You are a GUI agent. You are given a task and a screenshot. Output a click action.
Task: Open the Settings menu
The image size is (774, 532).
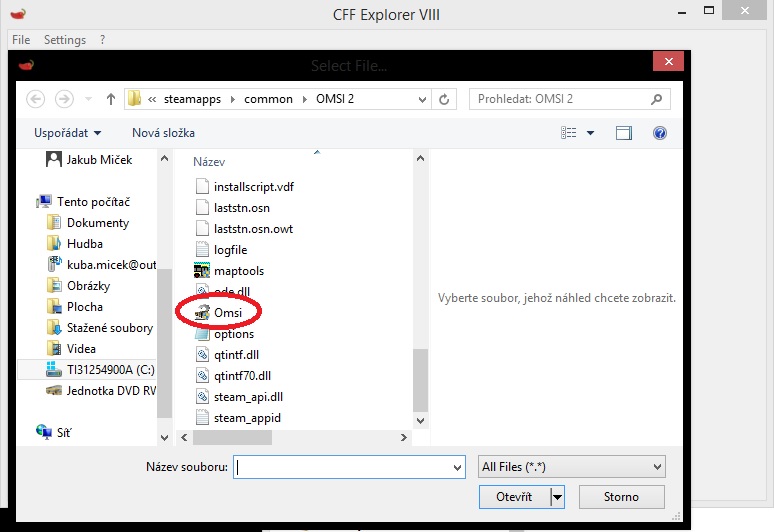click(65, 40)
